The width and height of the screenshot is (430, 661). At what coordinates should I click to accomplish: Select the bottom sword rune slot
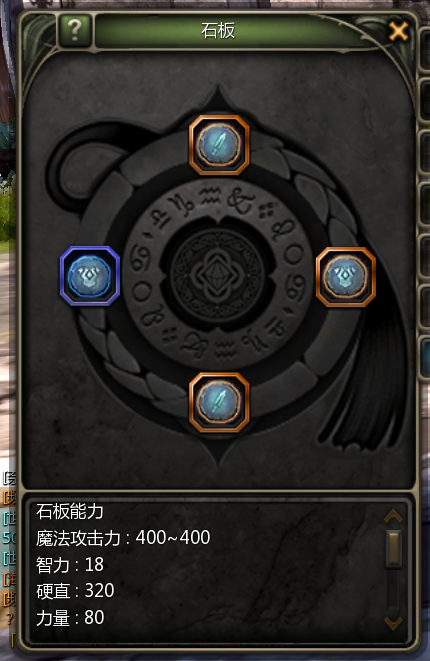pos(219,402)
